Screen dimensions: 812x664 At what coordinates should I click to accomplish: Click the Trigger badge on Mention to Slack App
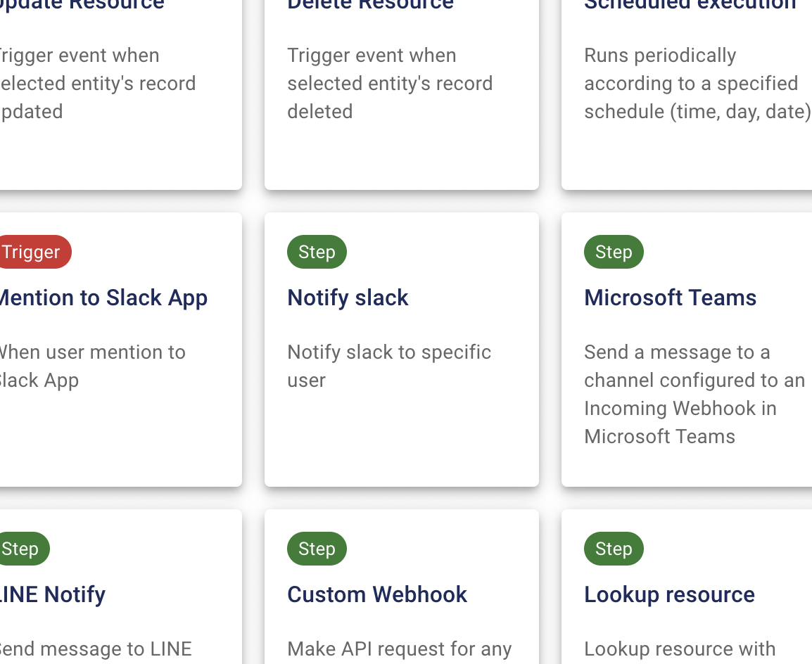click(x=35, y=252)
